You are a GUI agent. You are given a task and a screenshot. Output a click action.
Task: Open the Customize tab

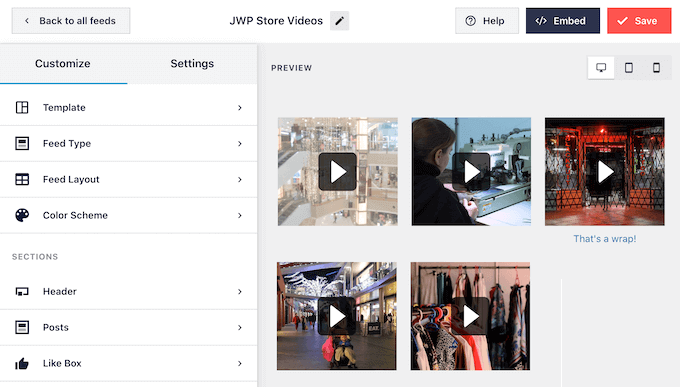click(63, 64)
